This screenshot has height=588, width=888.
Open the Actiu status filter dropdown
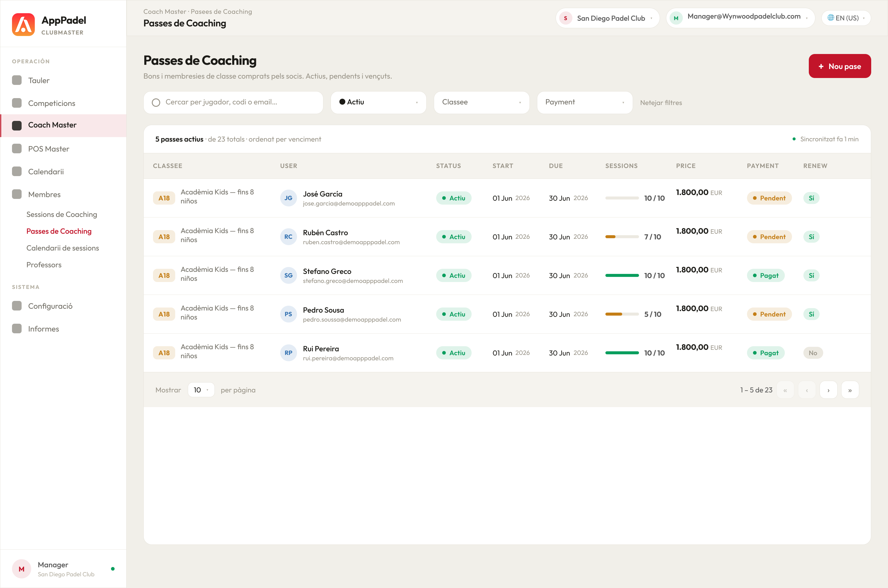coord(378,102)
